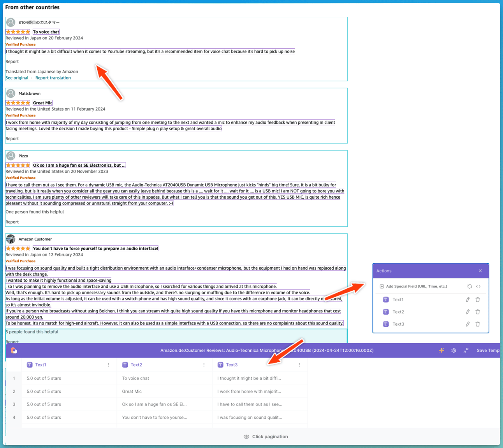Open the three-dot menu of the Text2 column

tap(204, 365)
